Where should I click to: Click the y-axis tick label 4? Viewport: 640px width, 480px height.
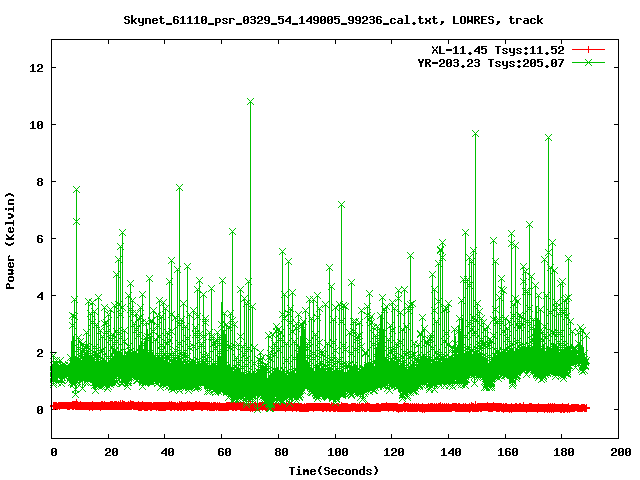(39, 296)
